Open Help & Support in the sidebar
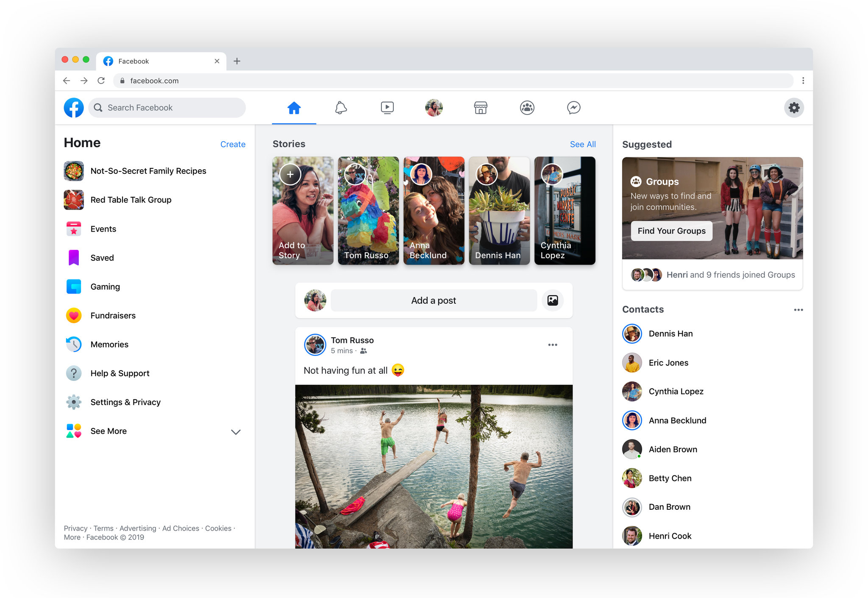Viewport: 868px width, 598px height. point(120,373)
